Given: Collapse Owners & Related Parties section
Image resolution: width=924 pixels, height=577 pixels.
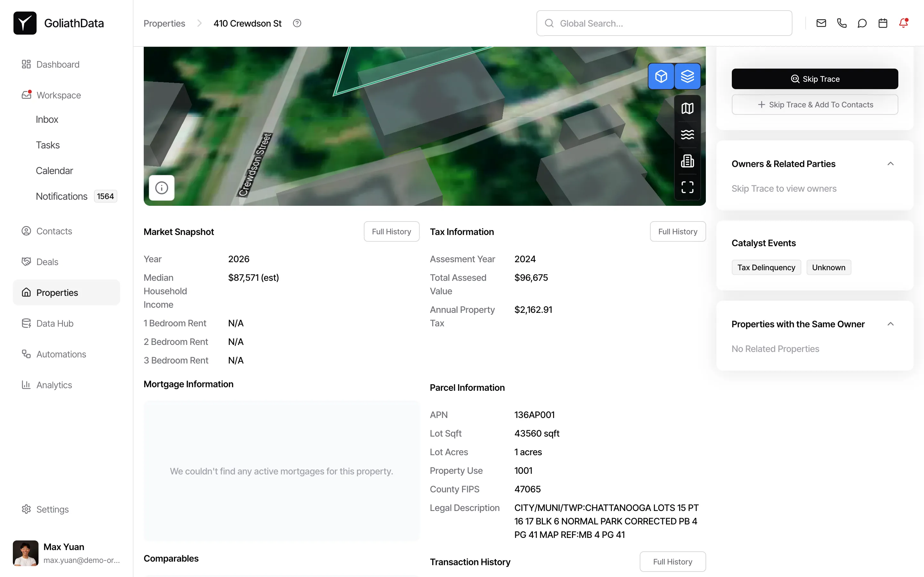Looking at the screenshot, I should [890, 164].
